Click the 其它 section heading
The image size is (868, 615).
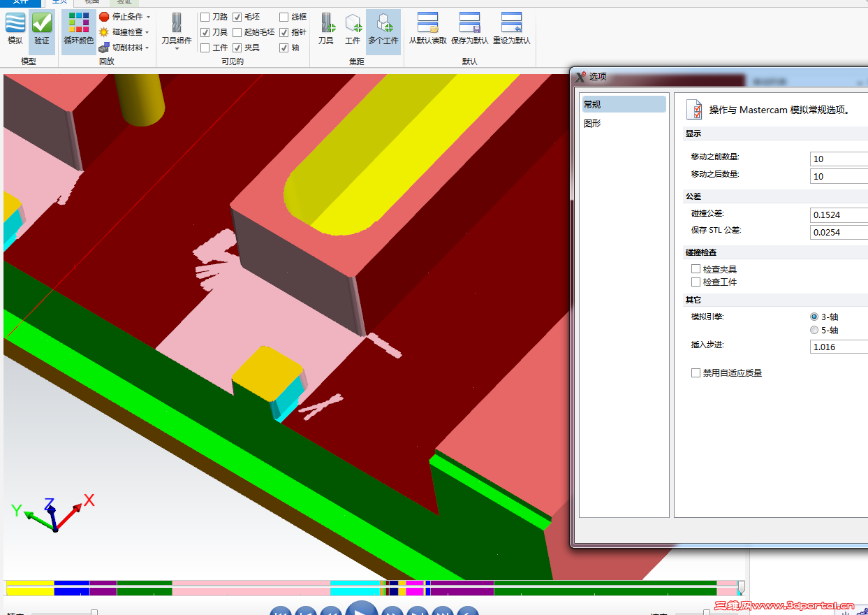(x=693, y=300)
